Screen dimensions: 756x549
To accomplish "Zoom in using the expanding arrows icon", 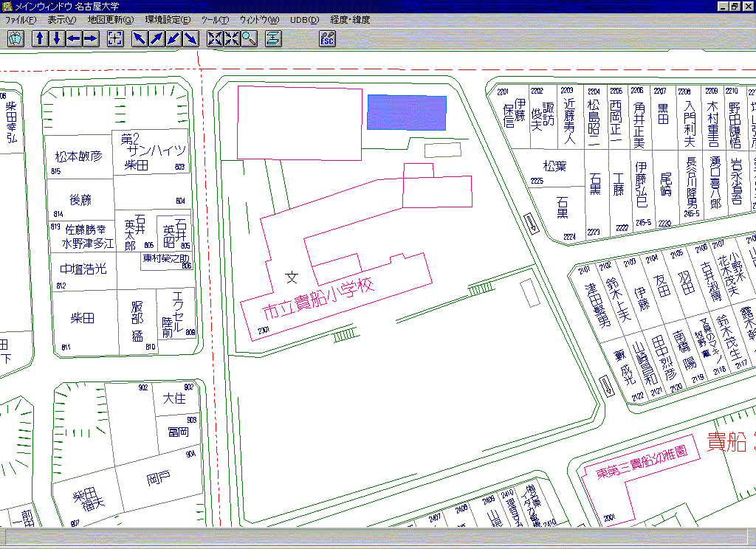I will [215, 39].
